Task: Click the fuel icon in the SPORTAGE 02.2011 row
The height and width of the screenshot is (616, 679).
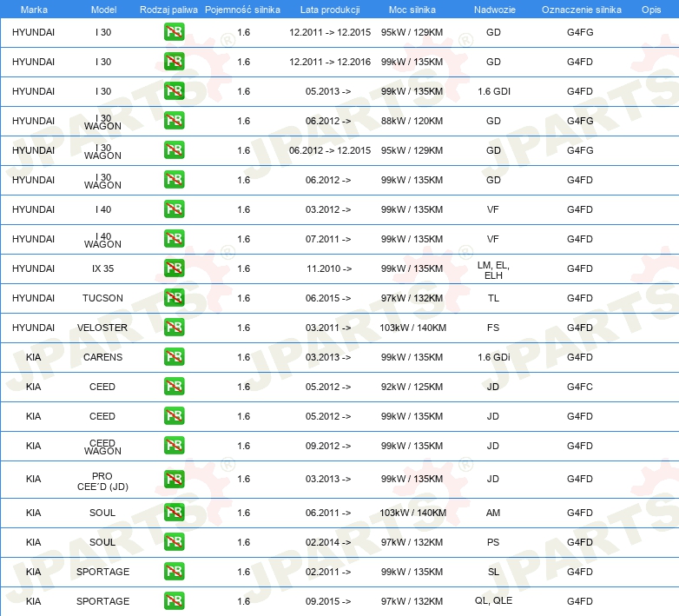Action: tap(174, 571)
